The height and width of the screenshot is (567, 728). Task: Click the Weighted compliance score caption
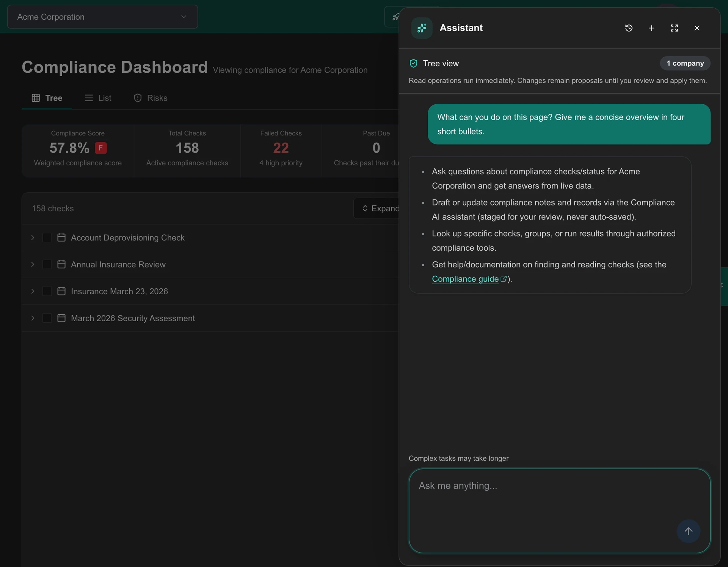click(78, 163)
